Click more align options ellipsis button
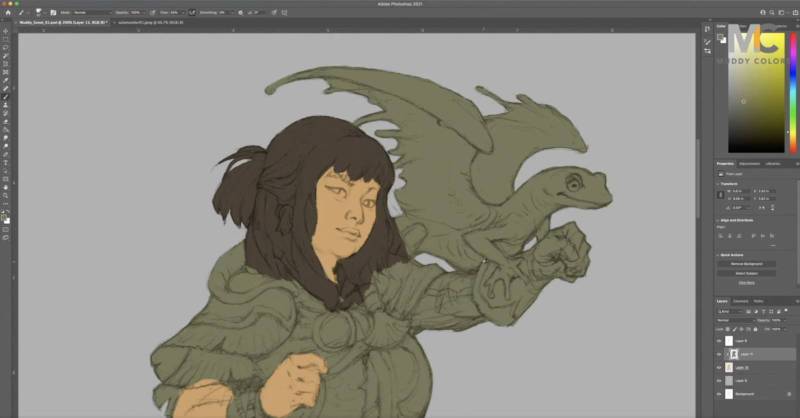The image size is (800, 418). click(x=773, y=245)
